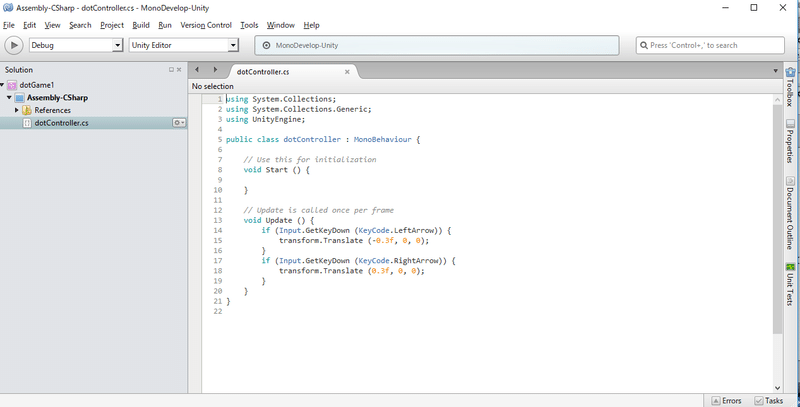Image resolution: width=800 pixels, height=407 pixels.
Task: Click the 'No selection' breadcrumb
Action: pyautogui.click(x=213, y=86)
